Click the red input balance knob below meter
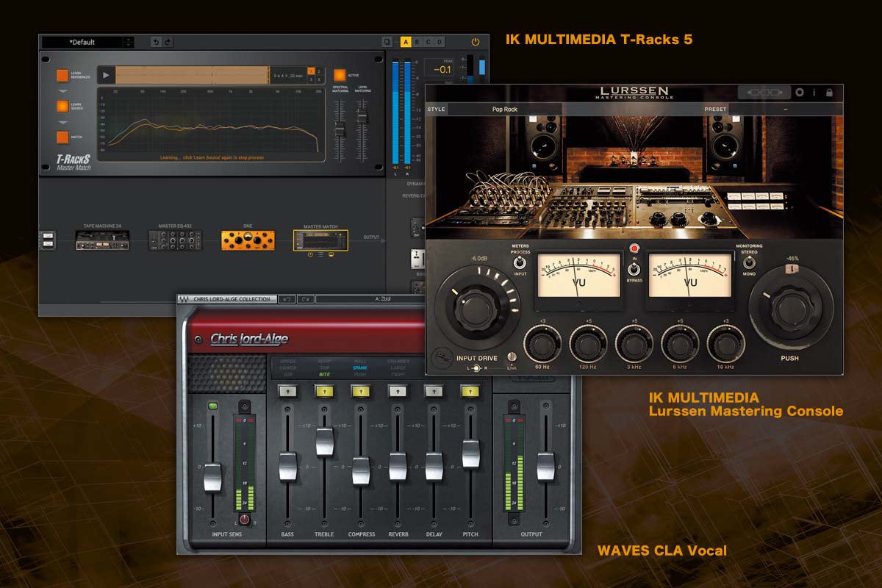The image size is (882, 588). (x=245, y=520)
